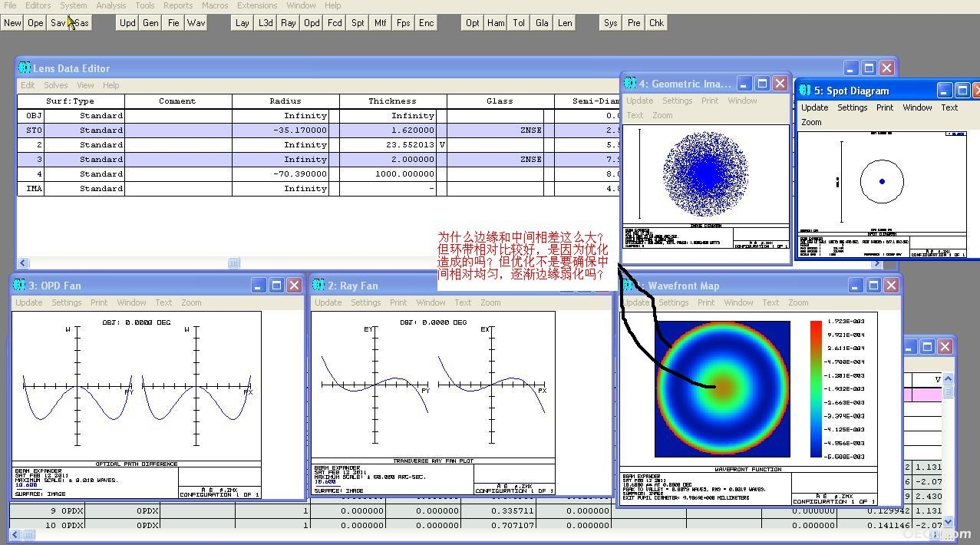Click Update in the OPD Fan window
The width and height of the screenshot is (980, 545).
point(29,302)
